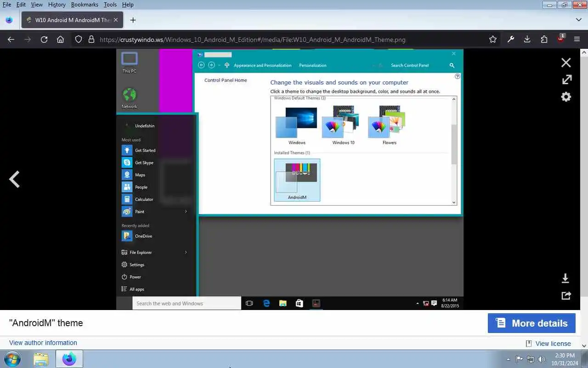Screen dimensions: 588x368
Task: Select the W10 Android M tab
Action: (72, 20)
